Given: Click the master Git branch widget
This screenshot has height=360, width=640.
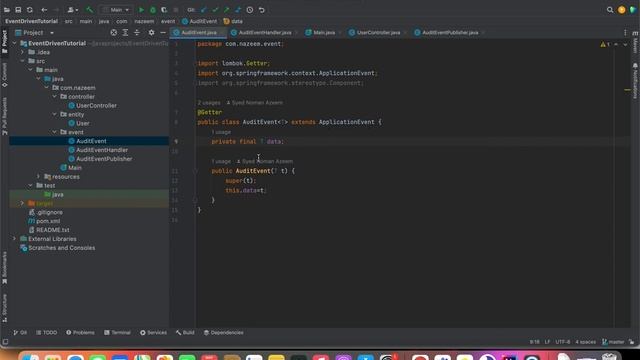Looking at the screenshot, I should (x=613, y=342).
